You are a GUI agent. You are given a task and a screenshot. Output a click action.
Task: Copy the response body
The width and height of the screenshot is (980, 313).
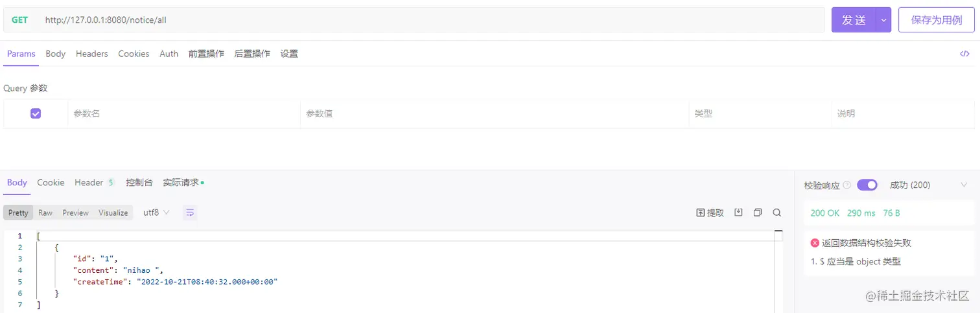point(757,213)
